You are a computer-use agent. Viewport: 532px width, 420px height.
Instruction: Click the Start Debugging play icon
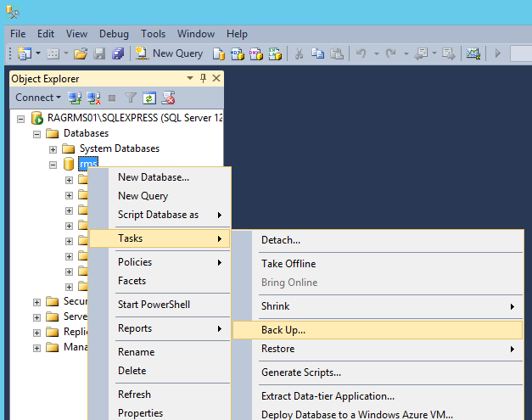[x=498, y=53]
